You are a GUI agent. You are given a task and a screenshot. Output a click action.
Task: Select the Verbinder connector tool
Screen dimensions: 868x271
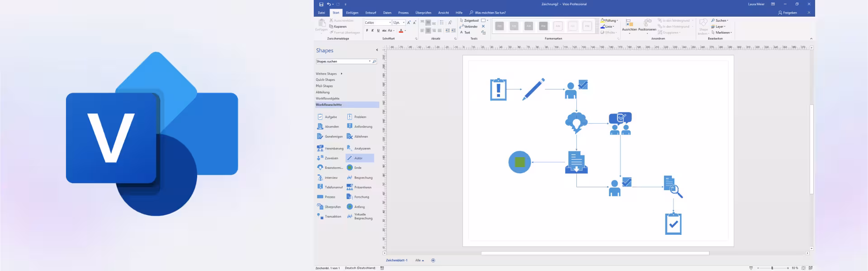point(469,27)
